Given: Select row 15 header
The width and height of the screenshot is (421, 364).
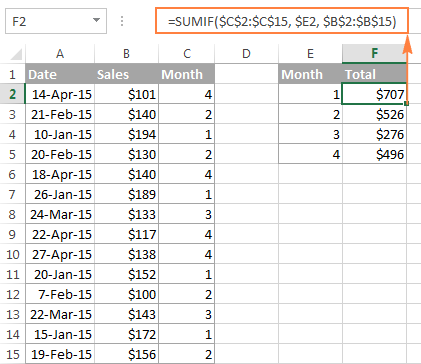Looking at the screenshot, I should 12,354.
